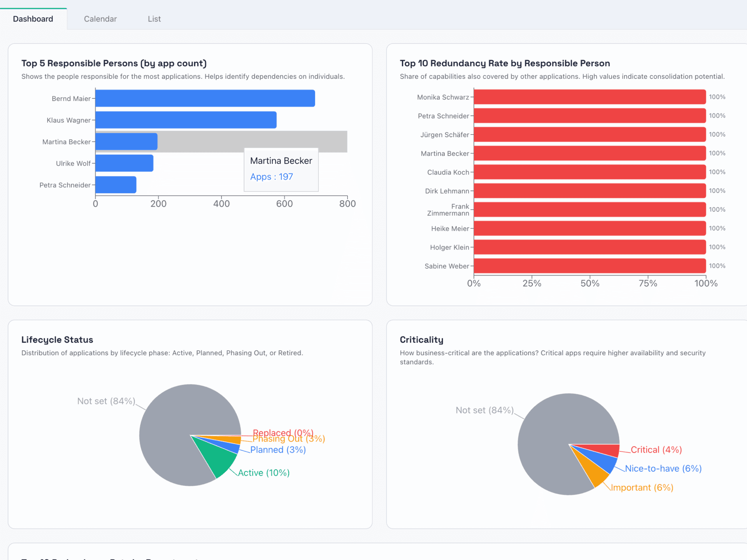747x560 pixels.
Task: Click the red Critical slice in Criticality pie
Action: [x=605, y=450]
